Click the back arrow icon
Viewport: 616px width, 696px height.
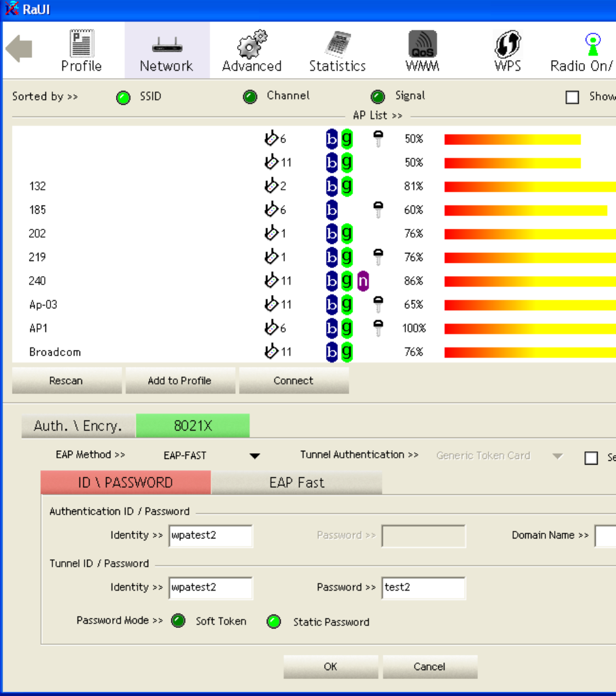point(19,49)
